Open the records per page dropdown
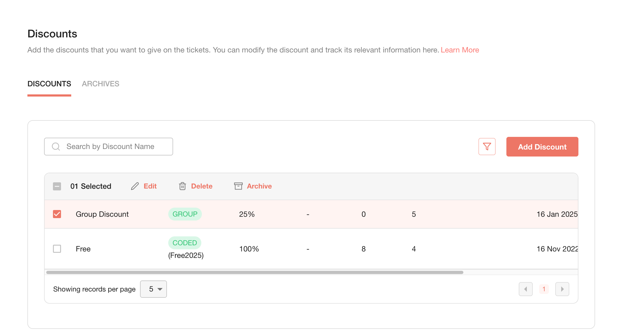This screenshot has width=644, height=334. coord(153,289)
